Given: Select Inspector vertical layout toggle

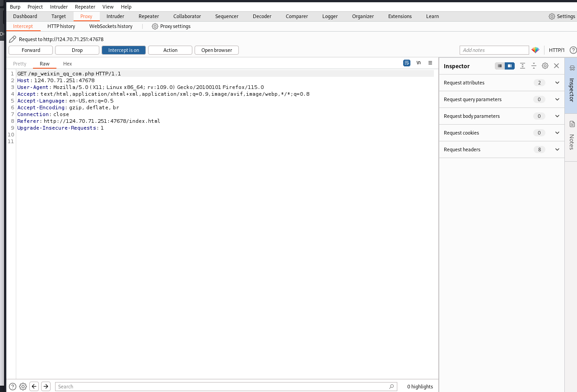Looking at the screenshot, I should [x=509, y=66].
